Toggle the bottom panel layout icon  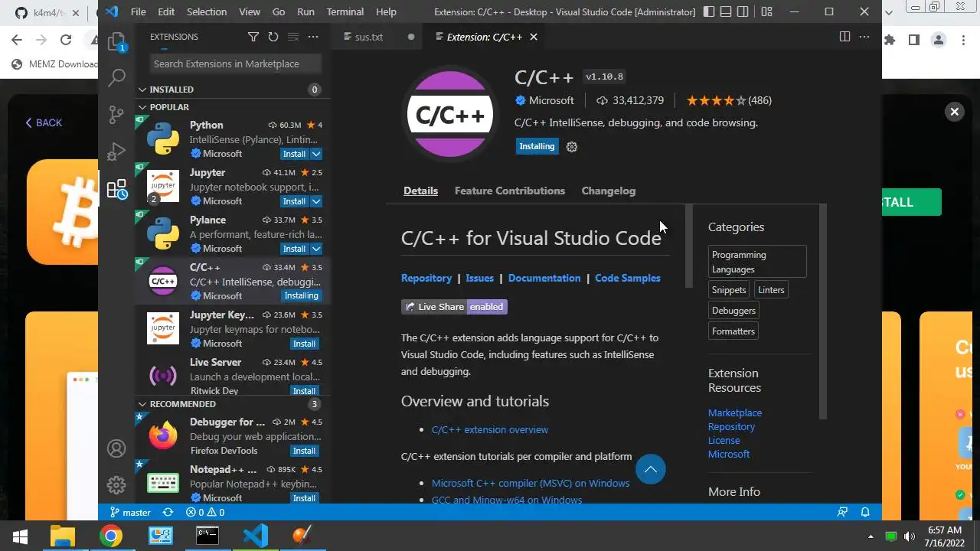pyautogui.click(x=726, y=11)
